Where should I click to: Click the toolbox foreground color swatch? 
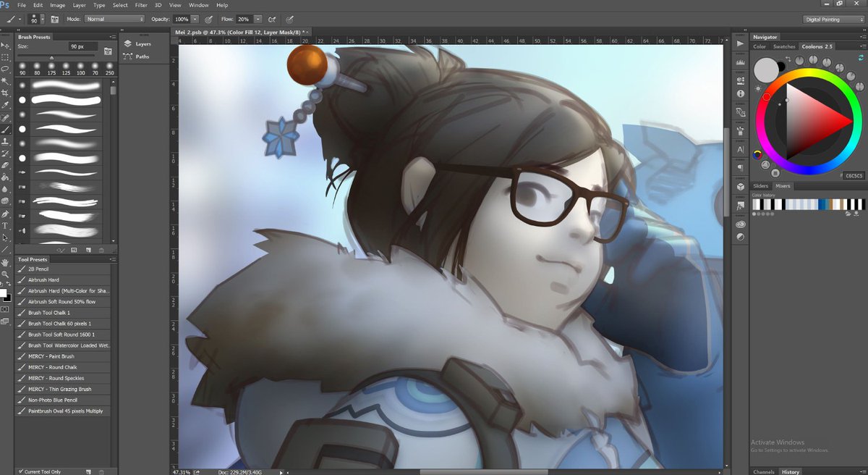tap(3, 293)
